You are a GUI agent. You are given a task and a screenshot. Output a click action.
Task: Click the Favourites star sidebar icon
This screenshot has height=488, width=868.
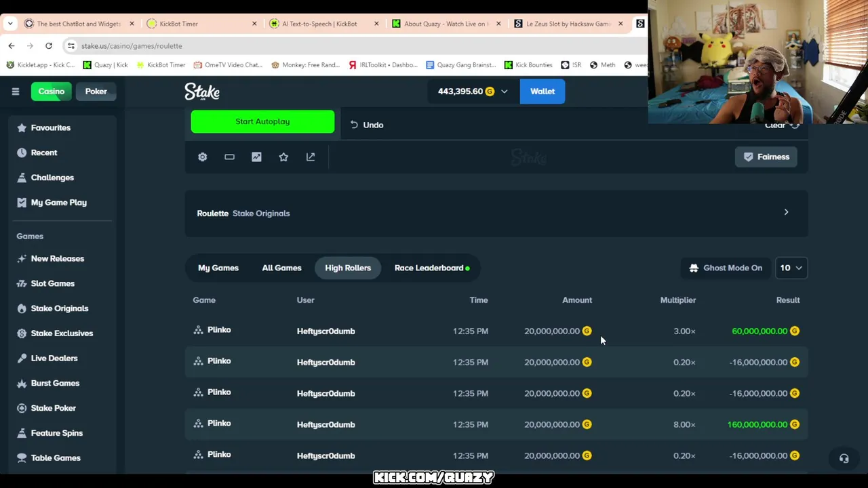pyautogui.click(x=22, y=127)
